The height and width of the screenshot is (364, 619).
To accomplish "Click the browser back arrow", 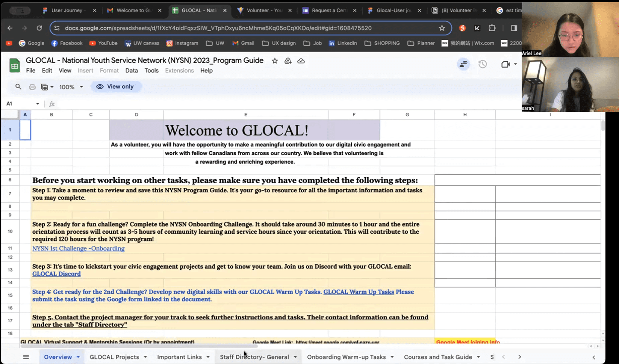I will click(x=10, y=28).
